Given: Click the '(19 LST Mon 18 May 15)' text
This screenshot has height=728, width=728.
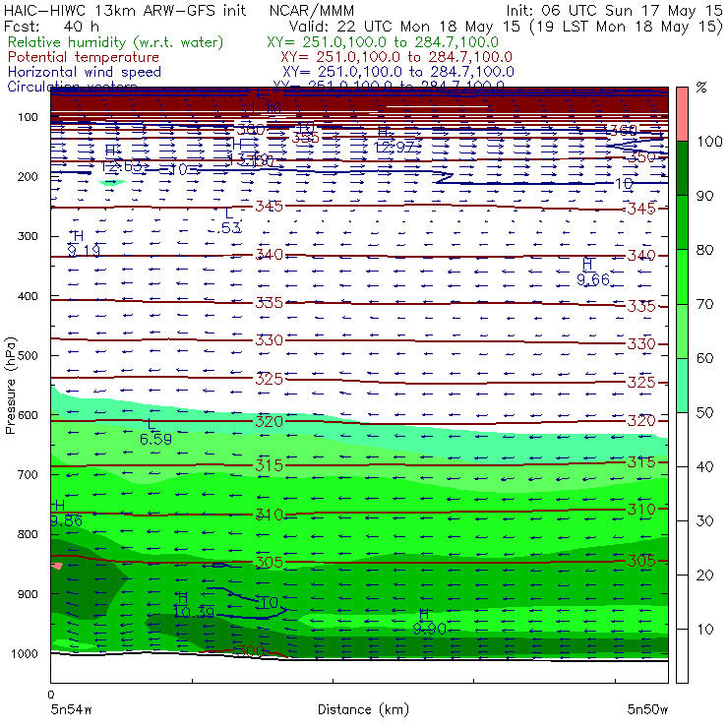Looking at the screenshot, I should 626,26.
